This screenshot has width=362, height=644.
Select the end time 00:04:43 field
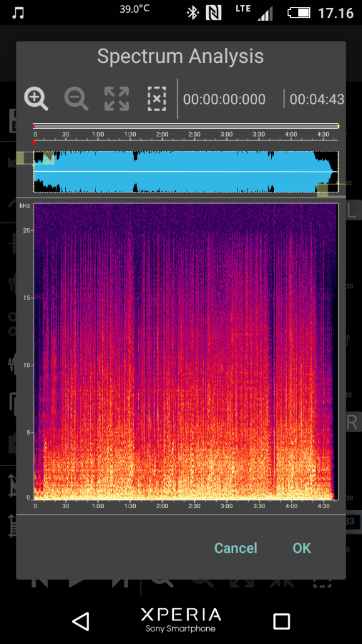[x=317, y=99]
